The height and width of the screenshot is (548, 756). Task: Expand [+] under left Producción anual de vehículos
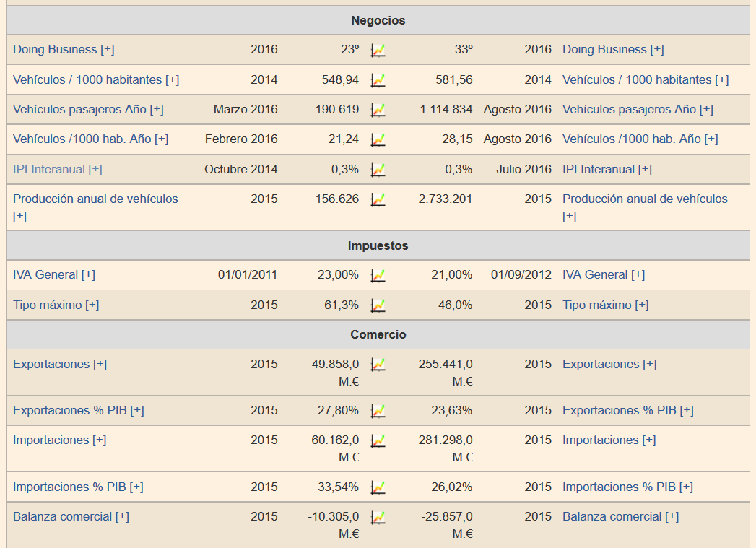[19, 217]
